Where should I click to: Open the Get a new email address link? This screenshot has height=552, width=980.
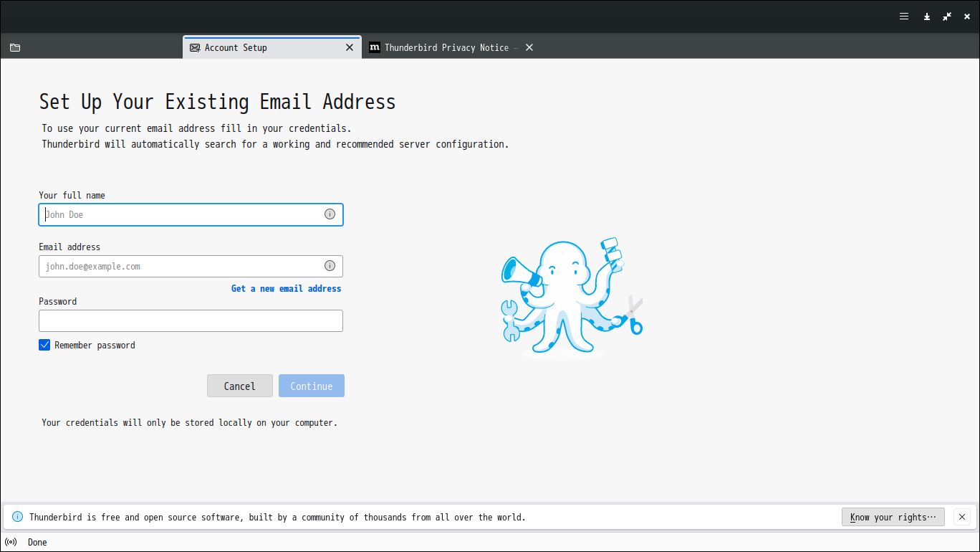pos(286,288)
